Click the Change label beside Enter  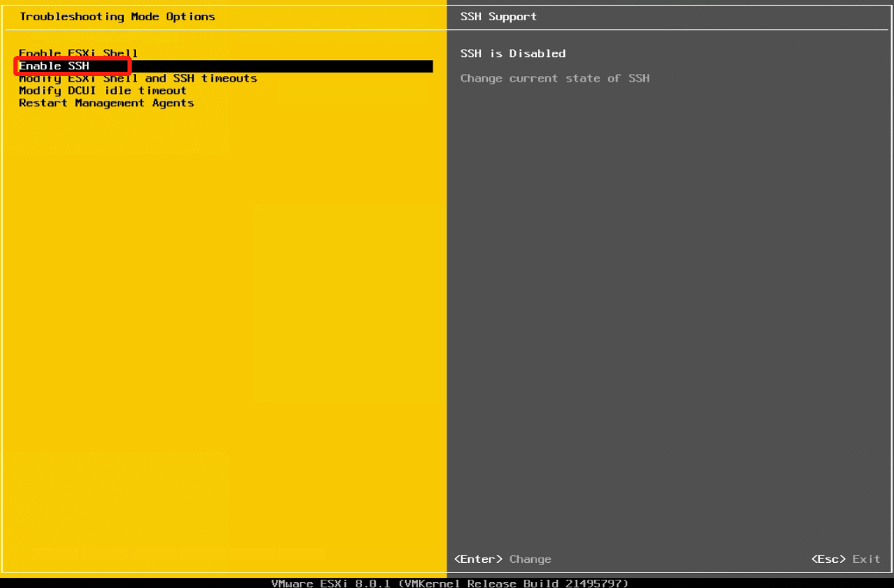pos(530,559)
